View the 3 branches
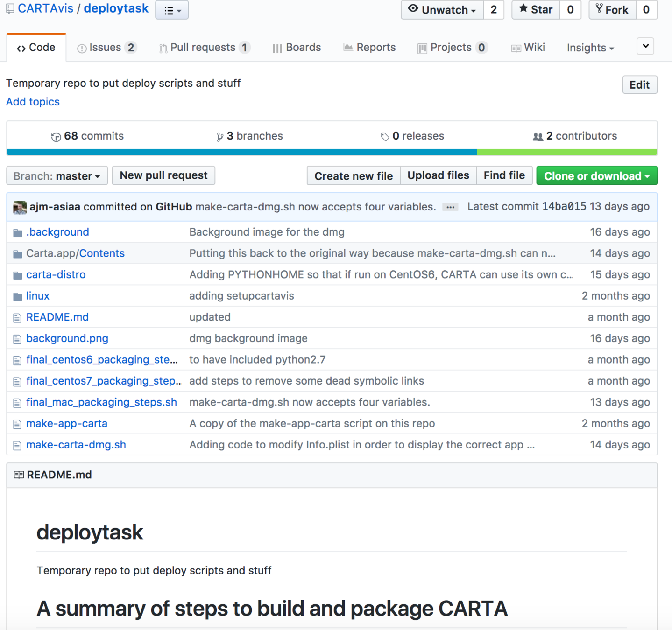This screenshot has width=672, height=630. click(250, 136)
